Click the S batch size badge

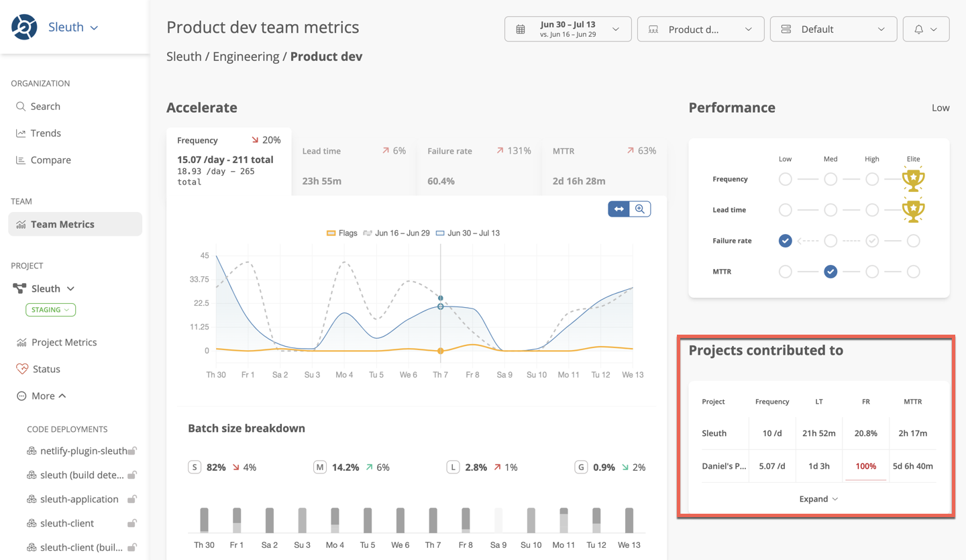pos(195,467)
